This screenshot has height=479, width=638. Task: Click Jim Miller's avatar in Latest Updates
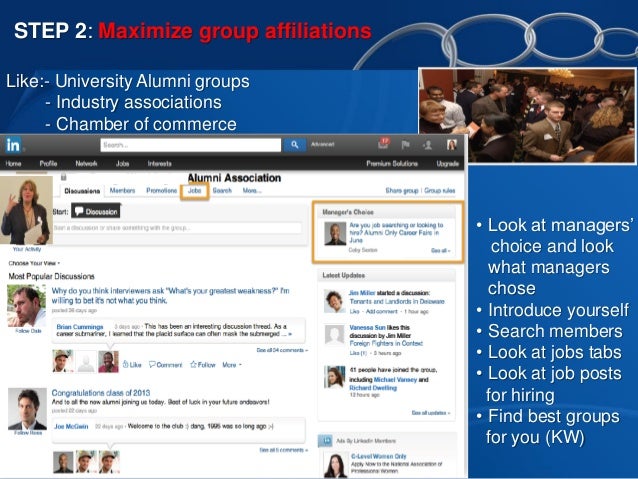pyautogui.click(x=334, y=301)
